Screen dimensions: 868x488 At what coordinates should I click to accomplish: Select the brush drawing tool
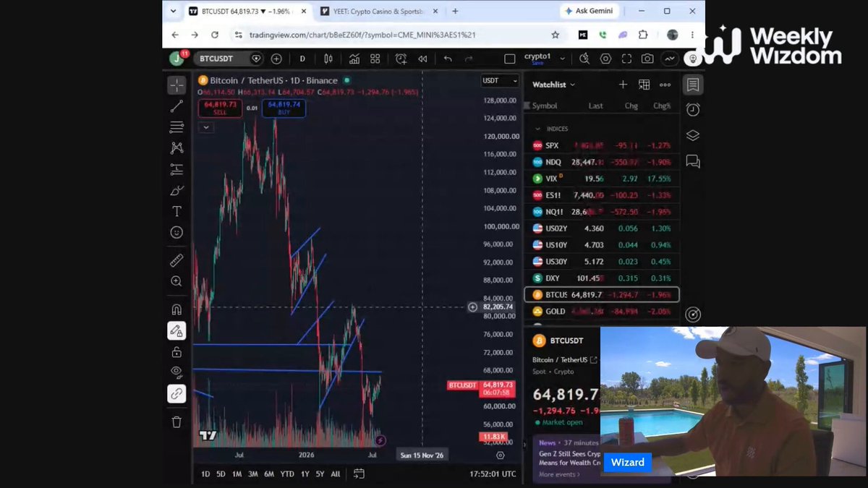click(x=176, y=191)
